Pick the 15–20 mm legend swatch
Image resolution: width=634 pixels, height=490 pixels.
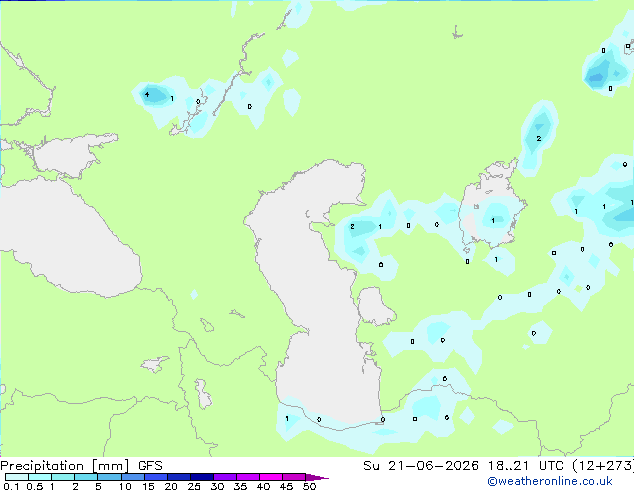pyautogui.click(x=156, y=477)
